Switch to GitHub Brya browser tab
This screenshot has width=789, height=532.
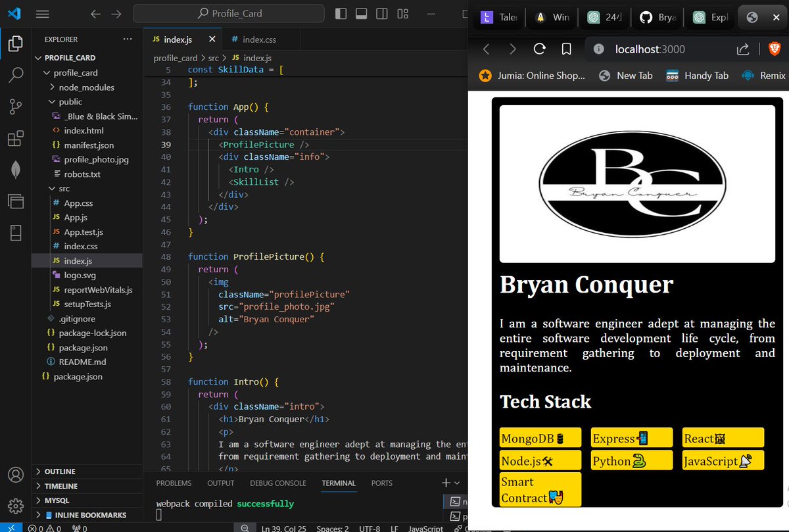[657, 17]
